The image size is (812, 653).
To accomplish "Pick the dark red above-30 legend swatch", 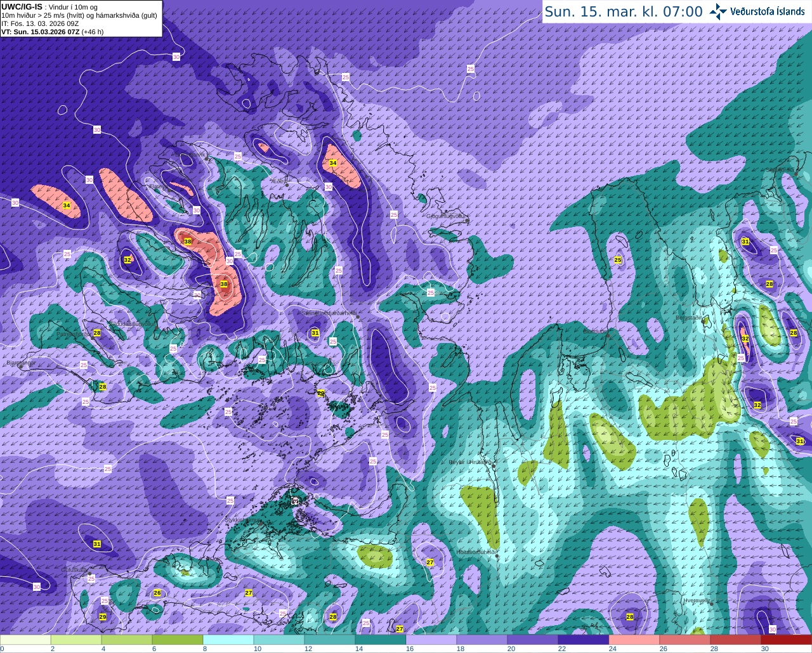I will (787, 640).
